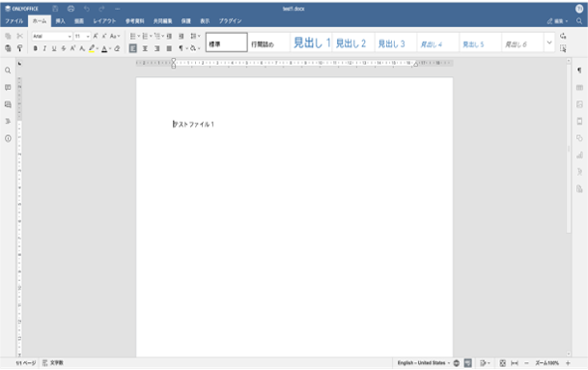The image size is (588, 370).
Task: Increase indent in the paragraph toolbar
Action: [182, 36]
